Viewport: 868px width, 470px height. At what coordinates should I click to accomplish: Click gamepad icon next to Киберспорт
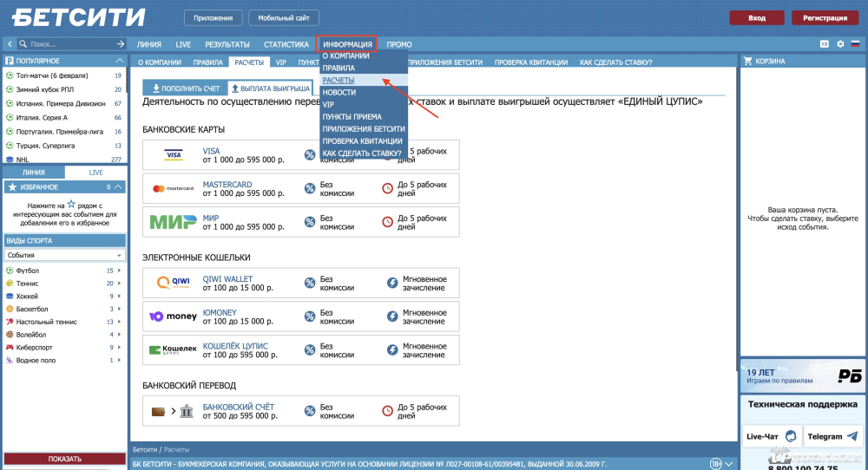(x=10, y=347)
